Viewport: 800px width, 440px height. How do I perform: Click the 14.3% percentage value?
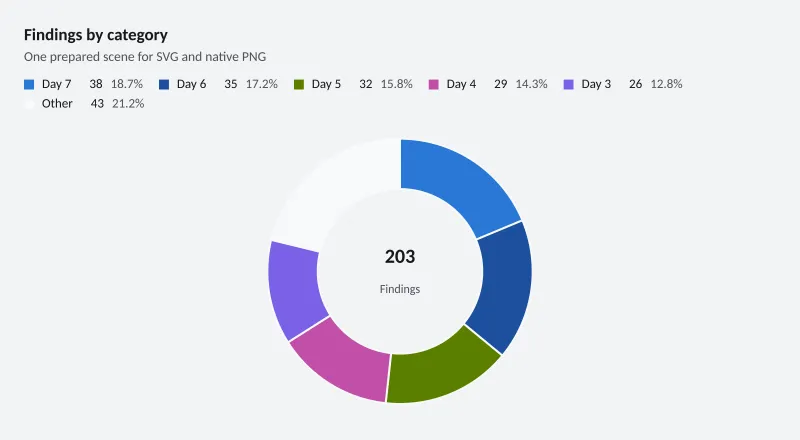coord(532,84)
